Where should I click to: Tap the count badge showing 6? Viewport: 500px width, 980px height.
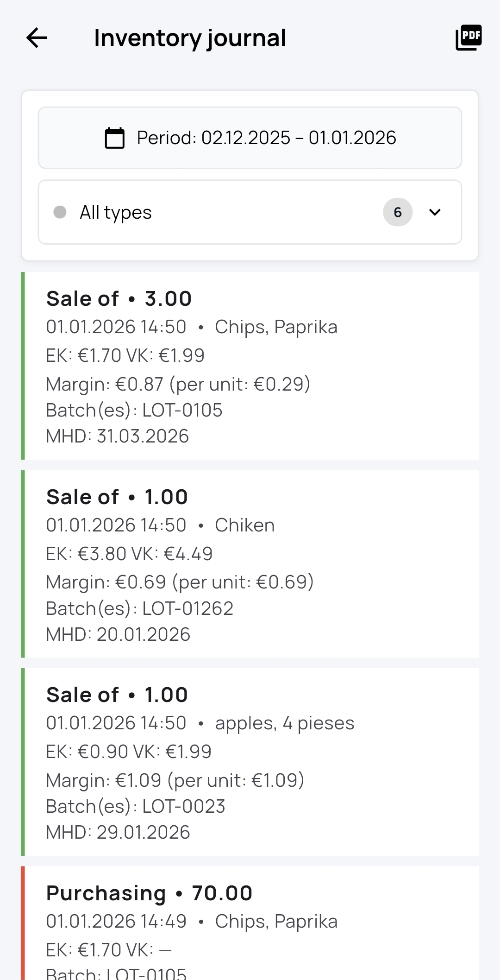tap(397, 212)
